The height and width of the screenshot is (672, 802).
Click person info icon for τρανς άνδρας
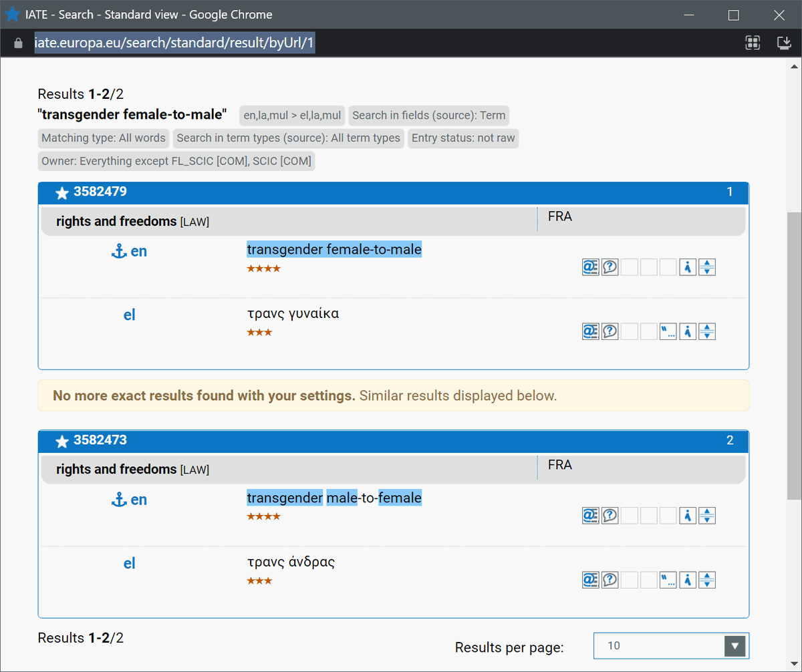pyautogui.click(x=687, y=579)
